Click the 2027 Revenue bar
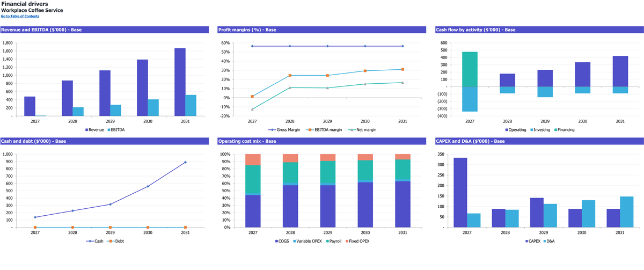The width and height of the screenshot is (644, 270). coord(30,106)
